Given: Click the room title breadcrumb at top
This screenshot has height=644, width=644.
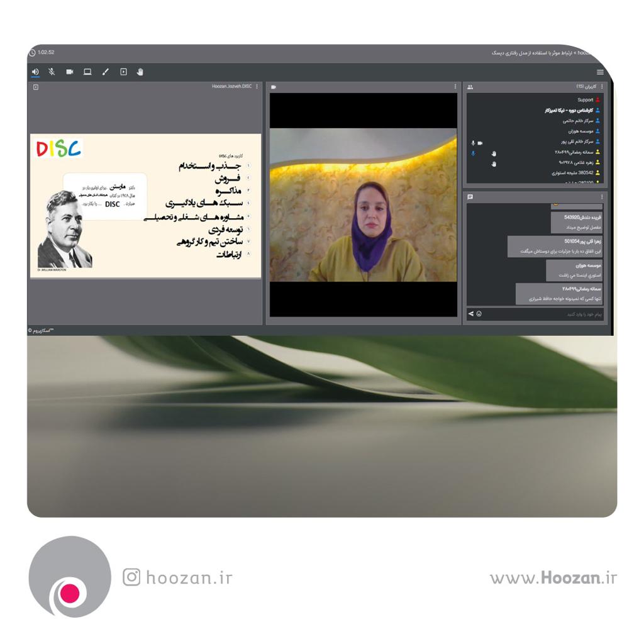Looking at the screenshot, I should pos(541,53).
